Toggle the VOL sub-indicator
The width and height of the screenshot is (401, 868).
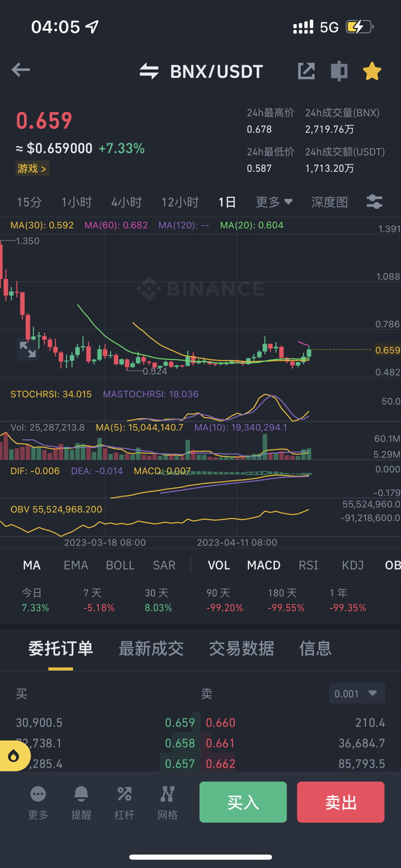[x=219, y=565]
